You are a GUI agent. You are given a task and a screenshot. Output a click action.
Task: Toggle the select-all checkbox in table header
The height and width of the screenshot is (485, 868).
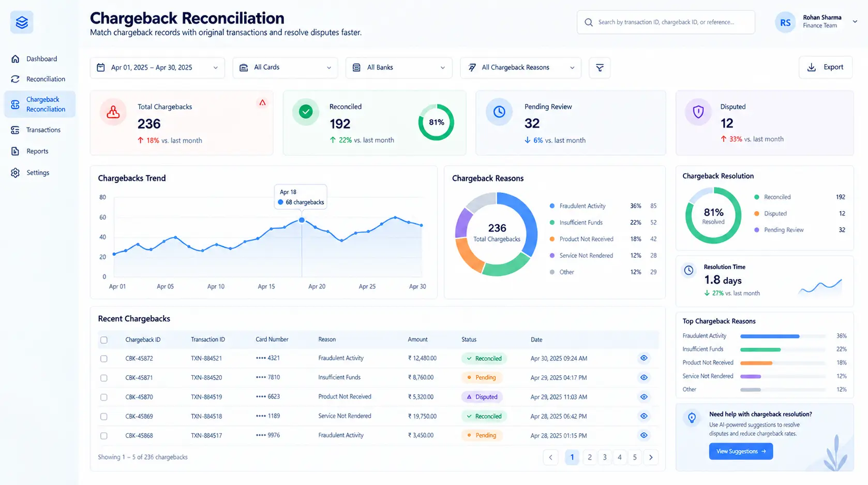(104, 340)
